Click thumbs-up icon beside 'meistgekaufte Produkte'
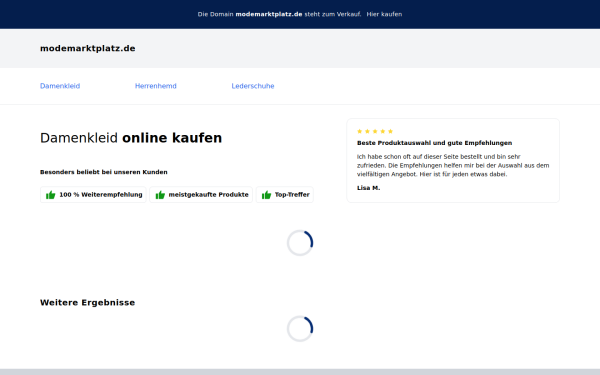600x375 pixels. [160, 195]
